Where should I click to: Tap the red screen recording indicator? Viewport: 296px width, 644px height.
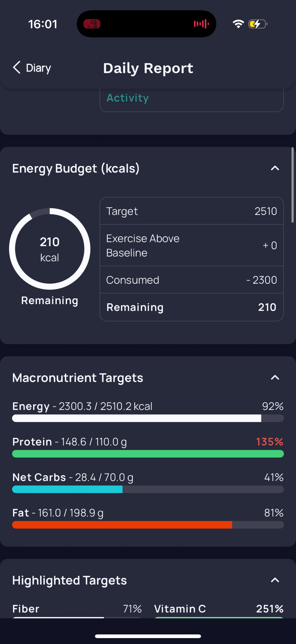(x=92, y=24)
